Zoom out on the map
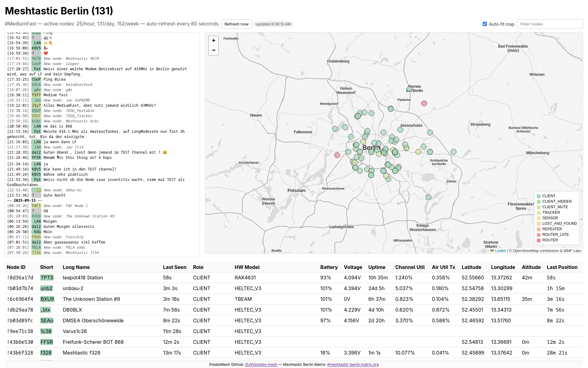The image size is (588, 368). point(213,50)
